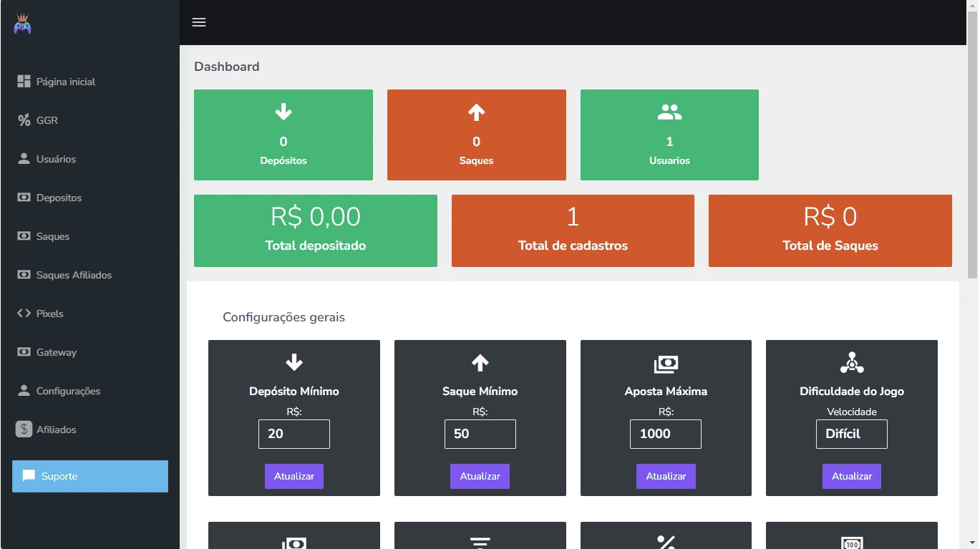Image resolution: width=980 pixels, height=549 pixels.
Task: Click the Saques up-arrow card icon
Action: click(x=476, y=112)
